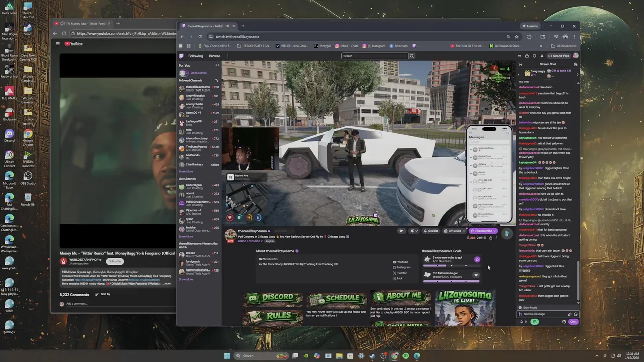Open chat community users icon
The height and width of the screenshot is (362, 644).
pyautogui.click(x=576, y=64)
